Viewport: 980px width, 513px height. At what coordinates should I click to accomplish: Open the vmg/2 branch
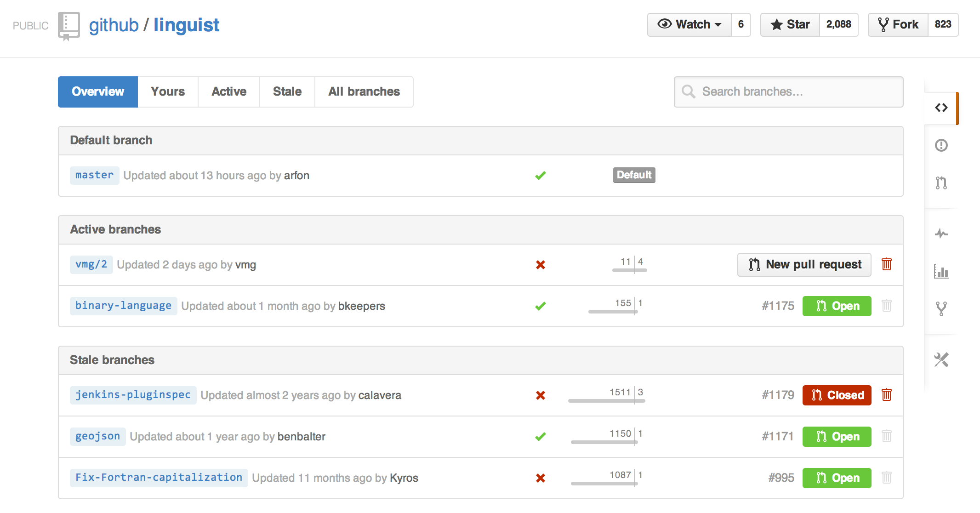coord(91,265)
